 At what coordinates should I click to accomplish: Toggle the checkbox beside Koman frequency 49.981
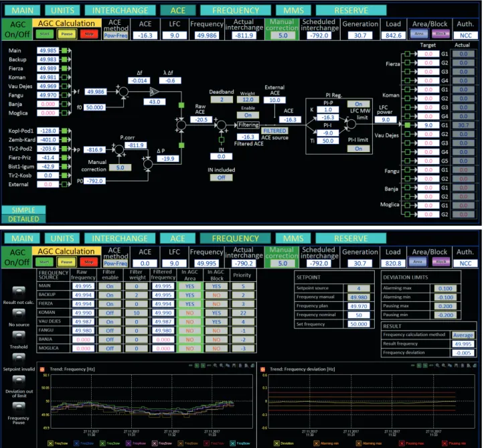(x=64, y=77)
